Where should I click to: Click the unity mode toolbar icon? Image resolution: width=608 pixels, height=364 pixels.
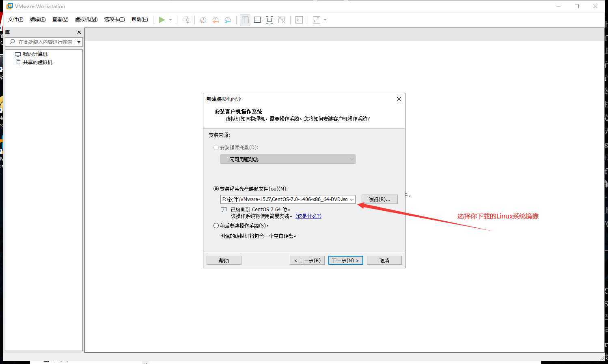tap(282, 20)
